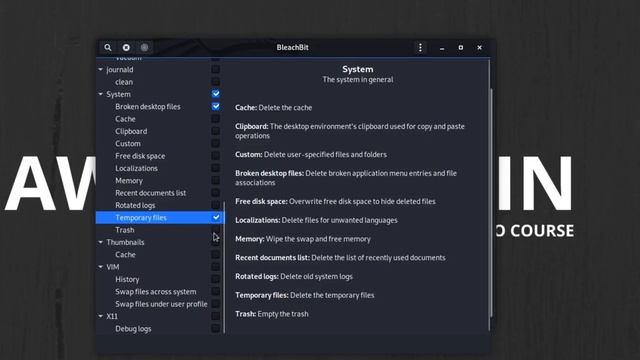Select the VIM History row
640x360 pixels.
coord(160,279)
